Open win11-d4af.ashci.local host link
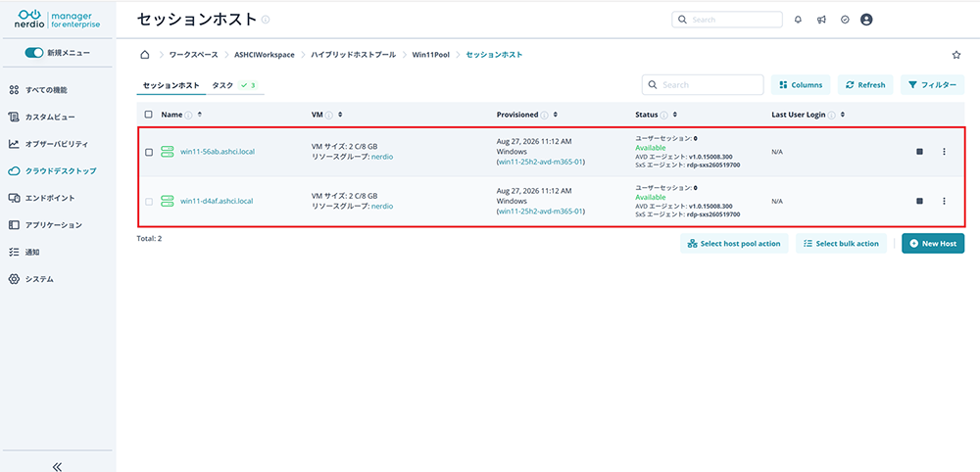 point(217,201)
